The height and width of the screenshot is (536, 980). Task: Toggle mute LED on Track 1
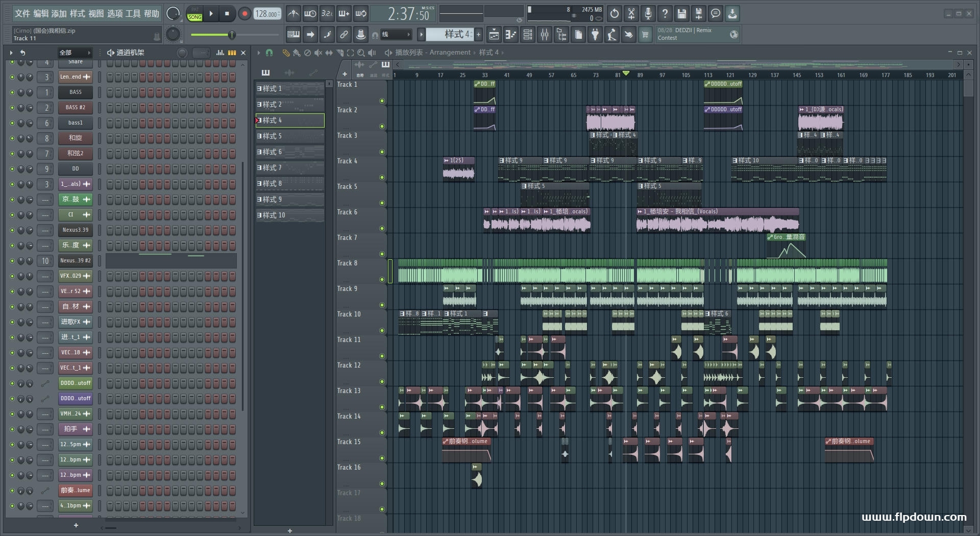coord(382,101)
